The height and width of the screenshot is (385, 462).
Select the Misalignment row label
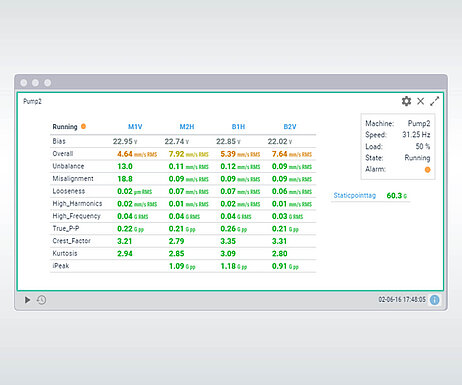click(x=73, y=179)
